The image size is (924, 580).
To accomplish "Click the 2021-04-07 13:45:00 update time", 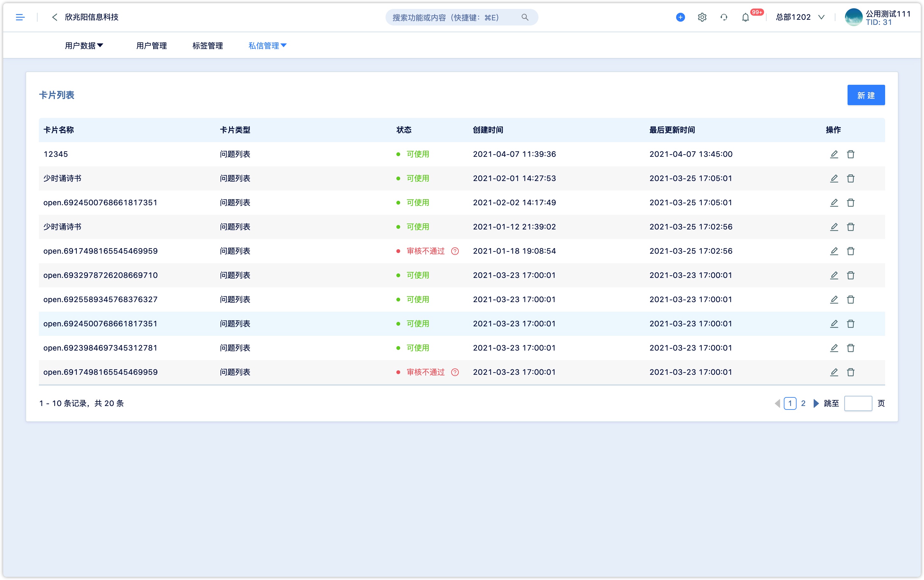I will click(691, 154).
